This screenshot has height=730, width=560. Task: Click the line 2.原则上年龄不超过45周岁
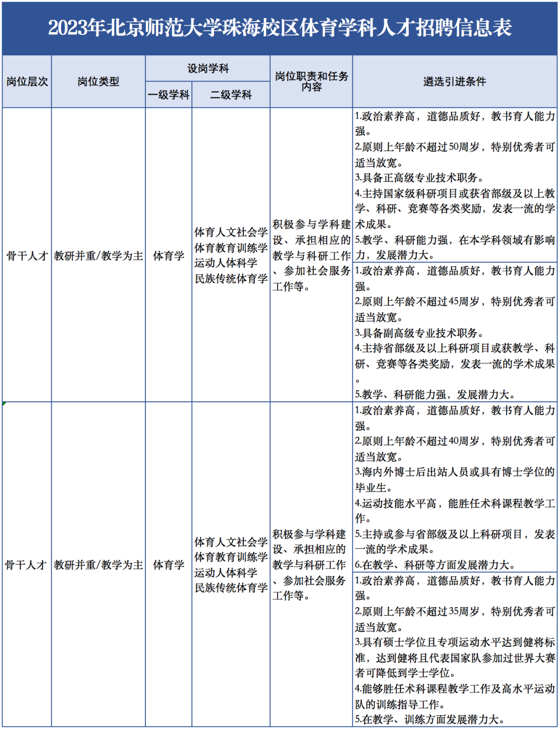455,302
